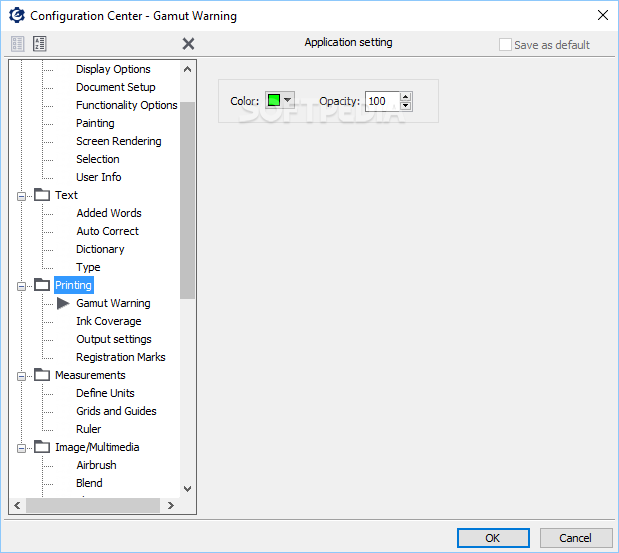Viewport: 619px width, 553px height.
Task: Open Define Units settings
Action: [x=105, y=393]
